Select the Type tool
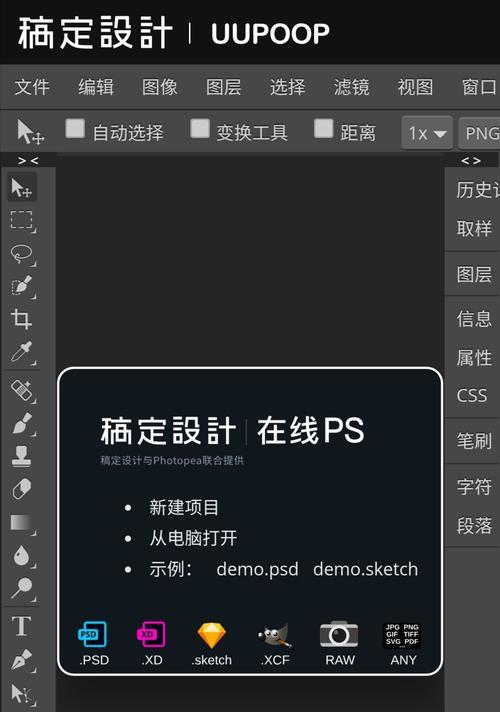 21,627
